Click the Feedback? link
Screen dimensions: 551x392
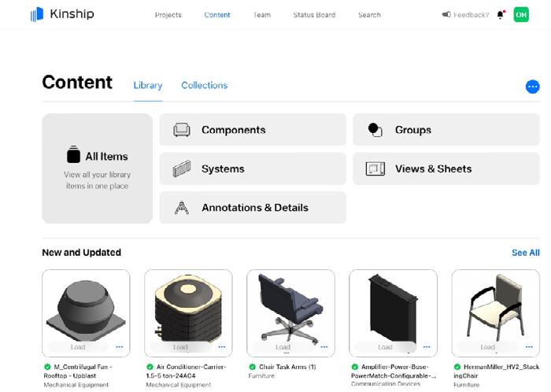tap(471, 15)
